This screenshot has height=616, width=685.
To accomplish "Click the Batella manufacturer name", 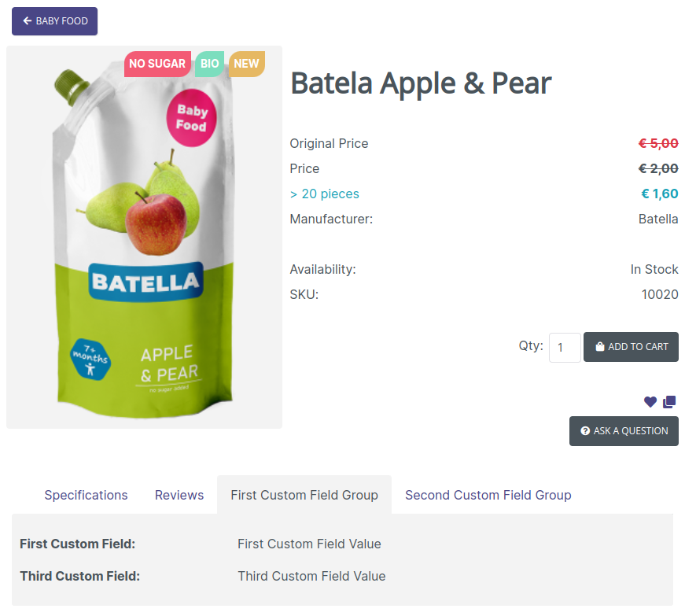I will click(x=658, y=219).
